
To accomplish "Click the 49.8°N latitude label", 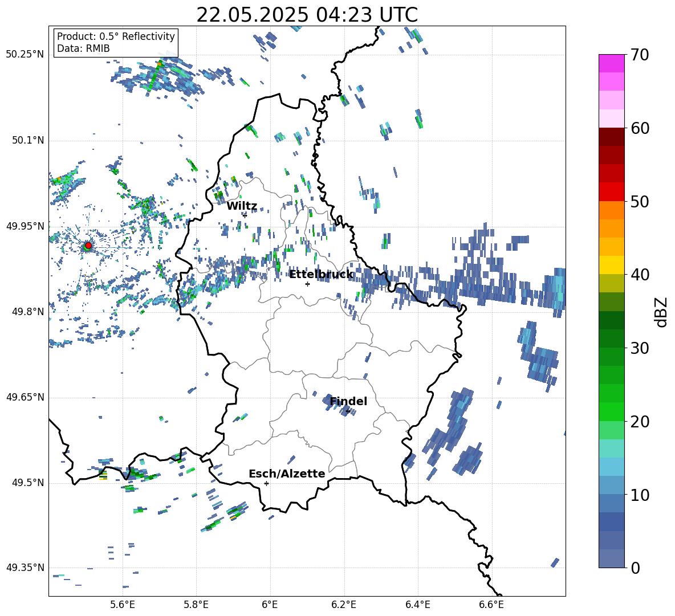I will 28,312.
